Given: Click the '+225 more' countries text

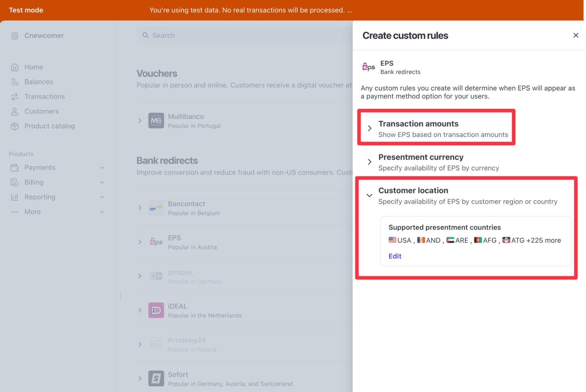Looking at the screenshot, I should pos(543,240).
